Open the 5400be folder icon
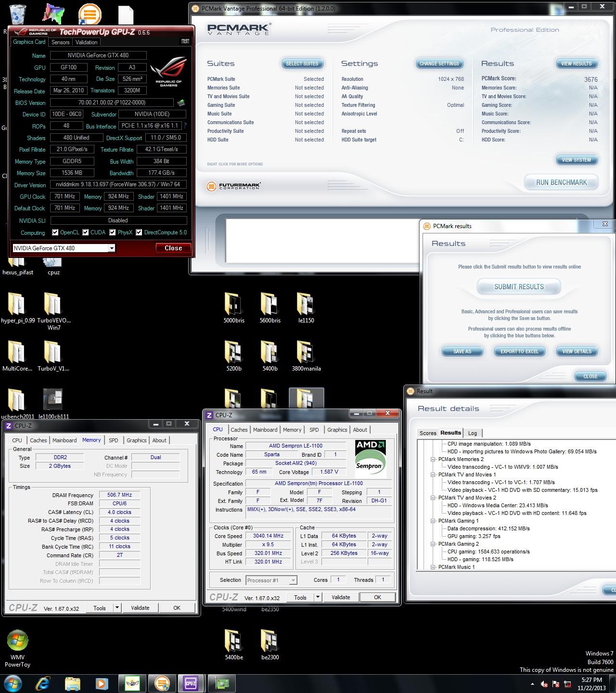Image resolution: width=616 pixels, height=693 pixels. pyautogui.click(x=234, y=642)
